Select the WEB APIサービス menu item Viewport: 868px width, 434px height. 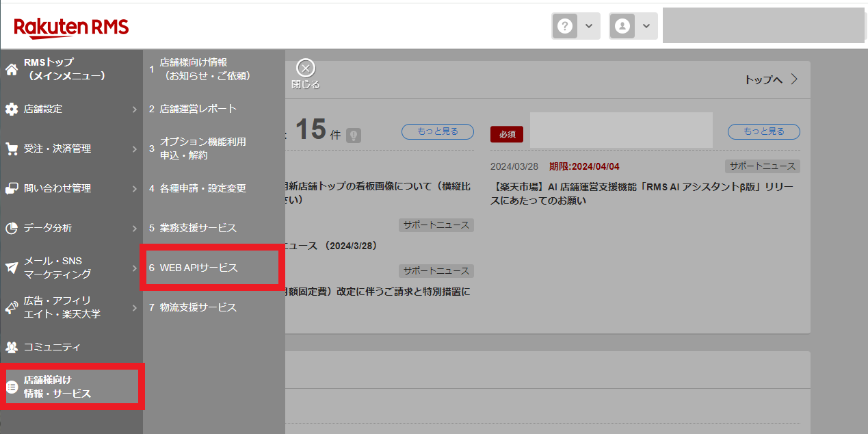pos(199,268)
